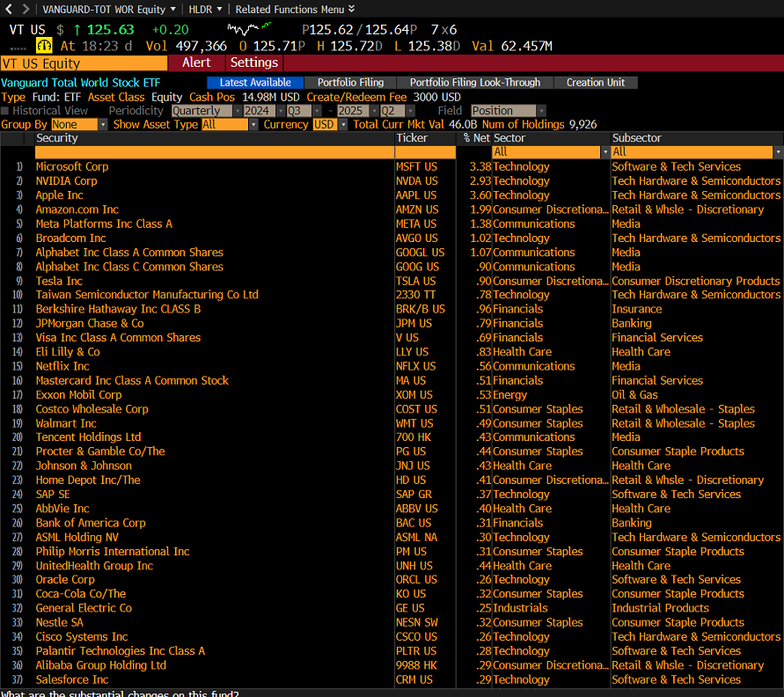Select Alphabet Inc Class C Common Shares
Viewport: 784px width, 697px height.
coord(129,267)
